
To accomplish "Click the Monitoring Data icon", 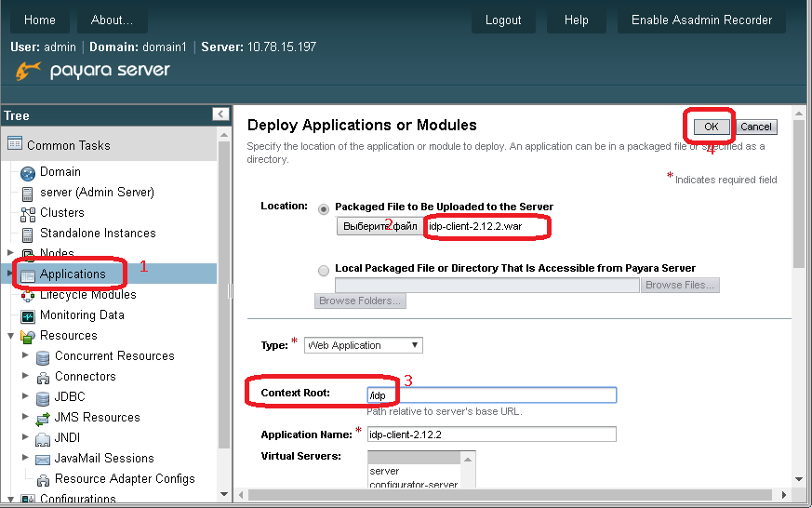I will tap(28, 316).
